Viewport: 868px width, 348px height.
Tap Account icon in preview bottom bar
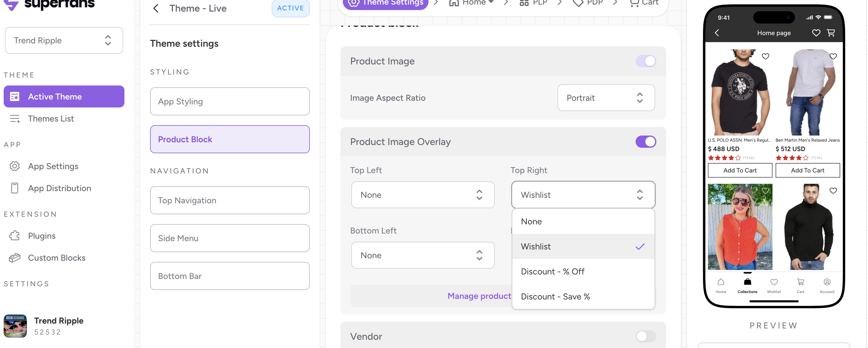tap(827, 282)
